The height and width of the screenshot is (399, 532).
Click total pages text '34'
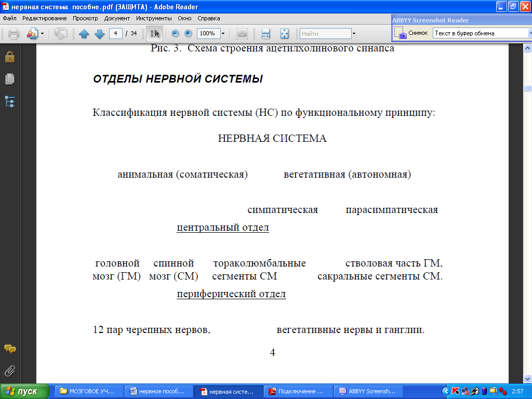click(x=134, y=33)
